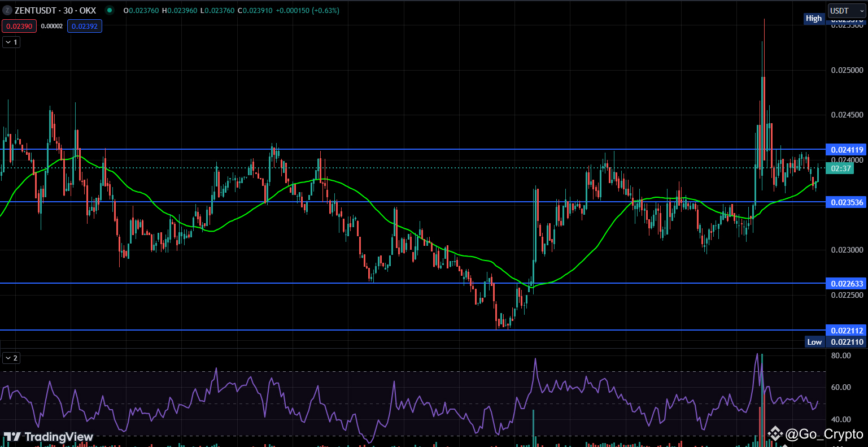Click the 40.00 RSI scale label
The height and width of the screenshot is (447, 868).
click(841, 419)
